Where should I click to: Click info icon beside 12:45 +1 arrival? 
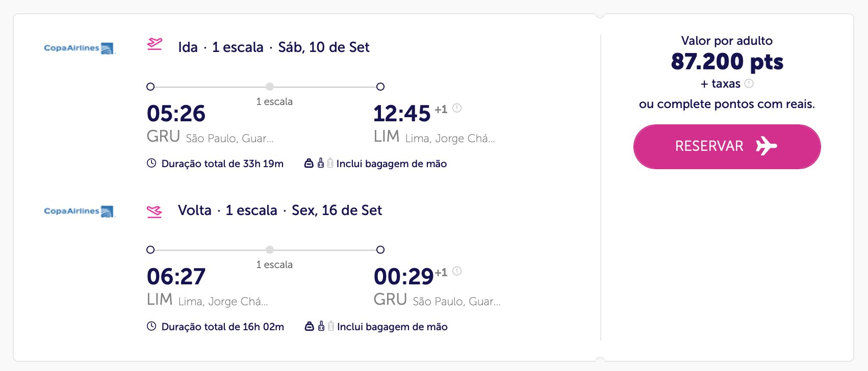tap(457, 108)
